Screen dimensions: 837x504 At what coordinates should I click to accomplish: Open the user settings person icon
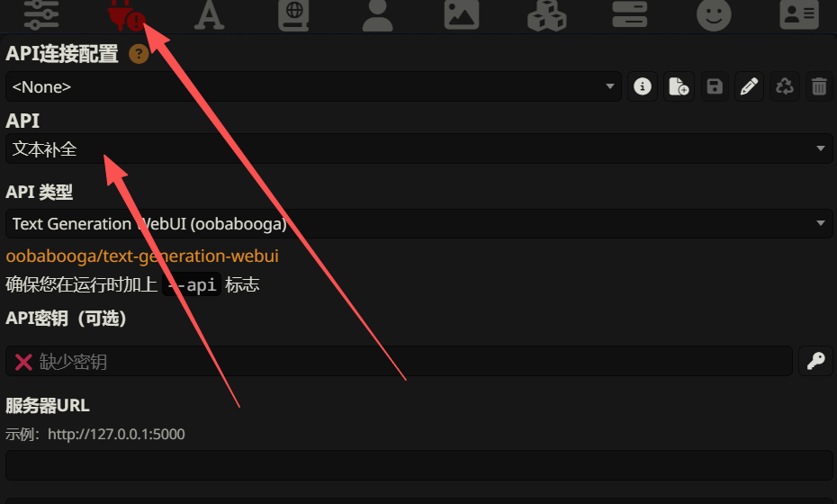coord(377,14)
